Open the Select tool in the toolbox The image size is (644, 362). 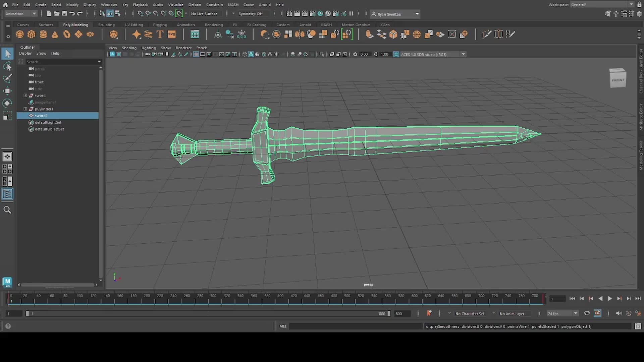point(7,54)
